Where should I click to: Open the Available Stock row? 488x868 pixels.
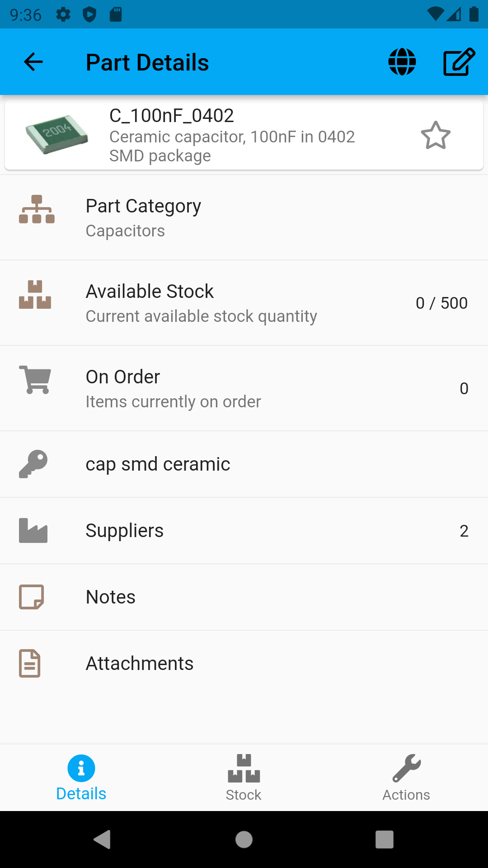click(x=244, y=303)
